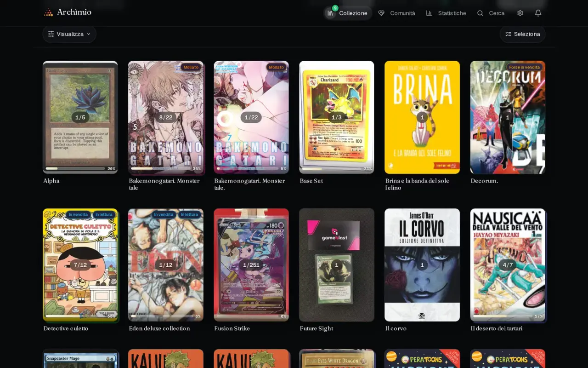Click the Base Set progress bar
588x368 pixels.
pyautogui.click(x=332, y=168)
